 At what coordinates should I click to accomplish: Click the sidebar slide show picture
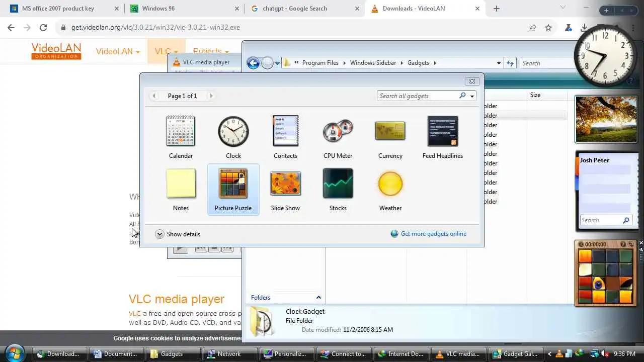point(606,119)
